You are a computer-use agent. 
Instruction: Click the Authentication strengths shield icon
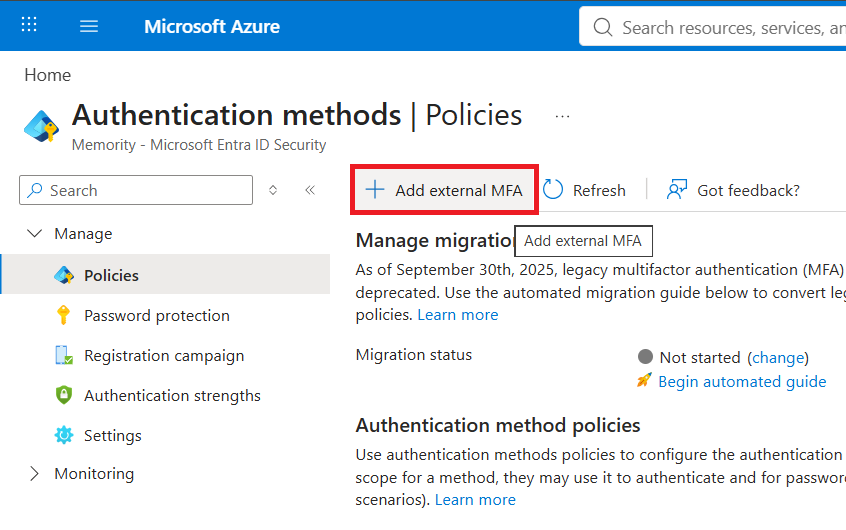point(64,395)
